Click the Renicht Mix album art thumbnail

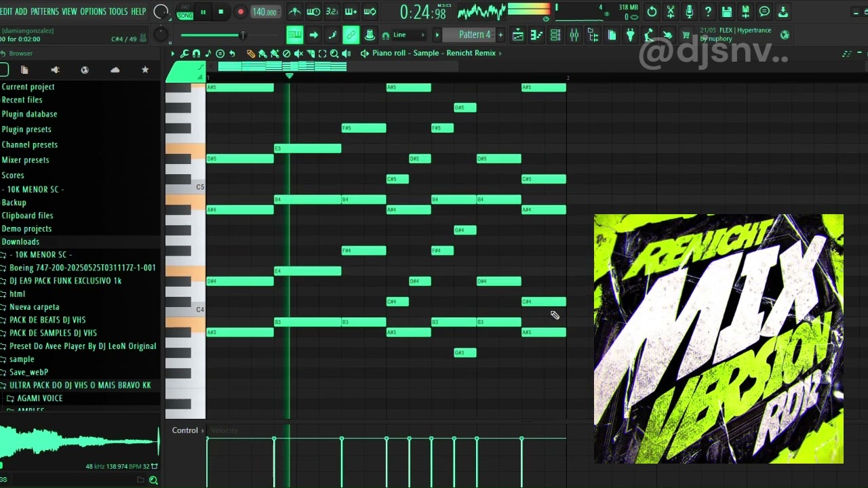point(719,339)
